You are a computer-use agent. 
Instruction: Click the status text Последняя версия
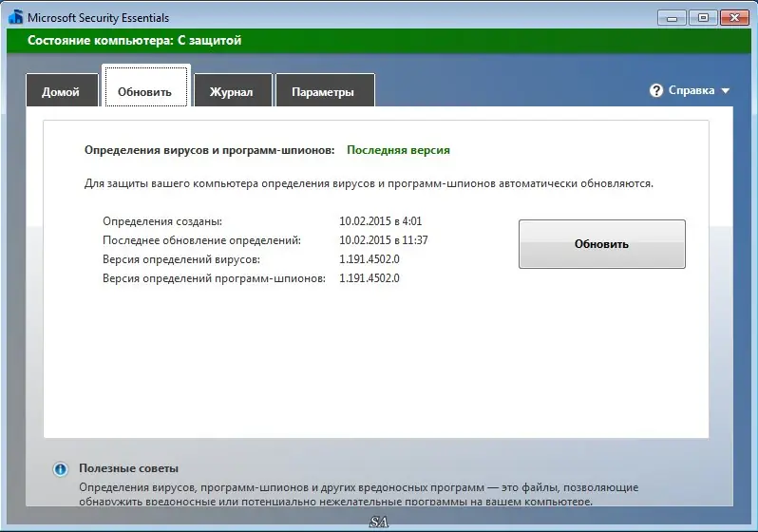click(398, 150)
